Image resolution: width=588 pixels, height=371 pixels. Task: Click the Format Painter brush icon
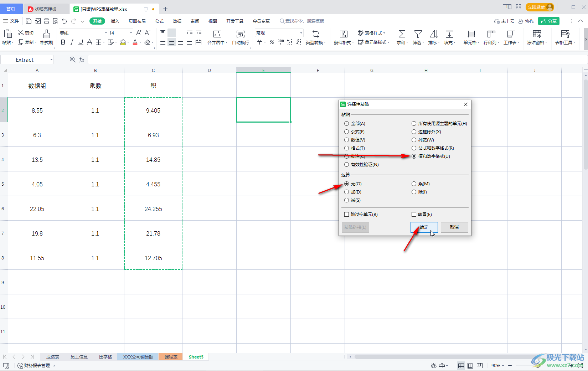(x=46, y=34)
